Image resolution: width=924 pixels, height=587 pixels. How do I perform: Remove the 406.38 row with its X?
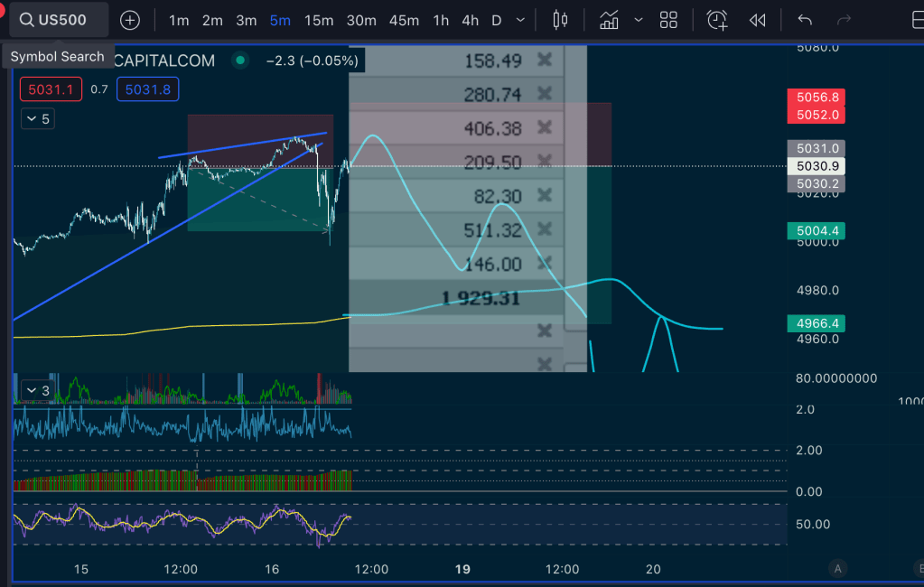(544, 128)
